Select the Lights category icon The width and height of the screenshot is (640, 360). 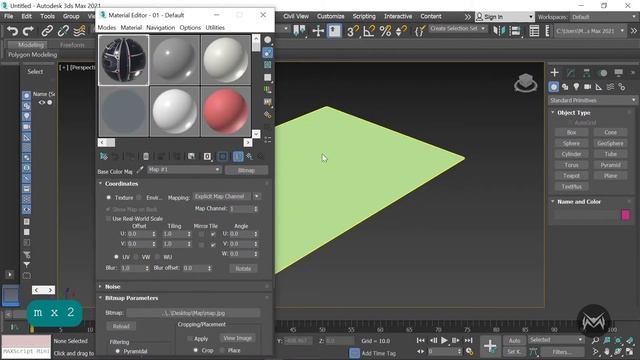click(576, 87)
